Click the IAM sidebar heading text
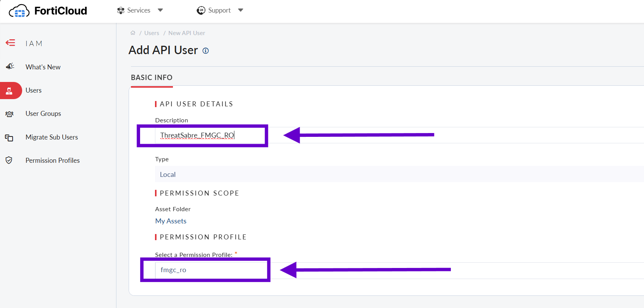This screenshot has width=644, height=308. click(34, 43)
